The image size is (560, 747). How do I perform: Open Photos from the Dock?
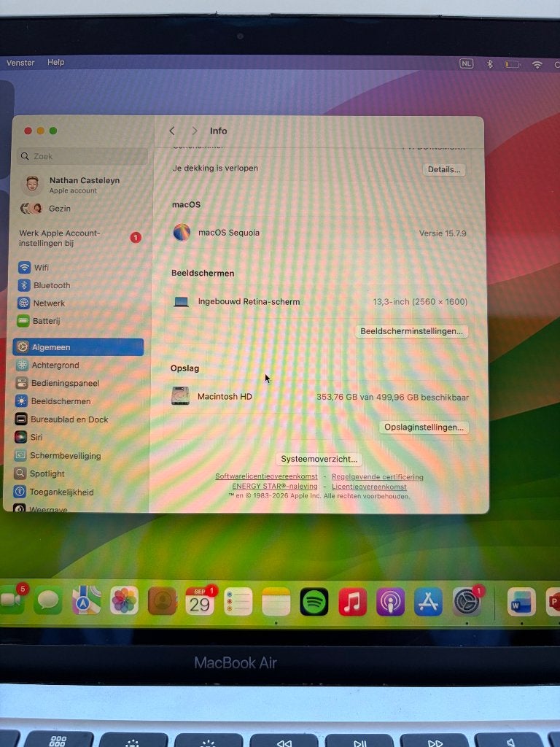[x=124, y=601]
